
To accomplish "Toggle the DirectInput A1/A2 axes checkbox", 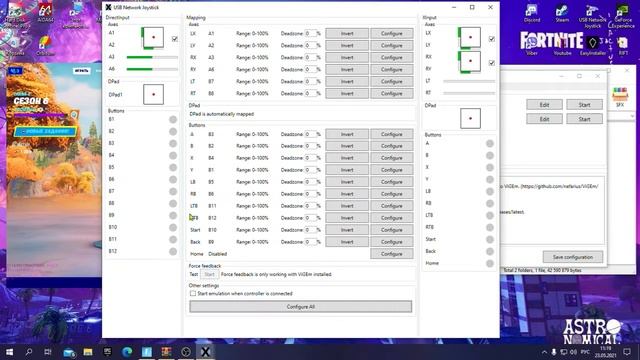I will click(x=175, y=39).
